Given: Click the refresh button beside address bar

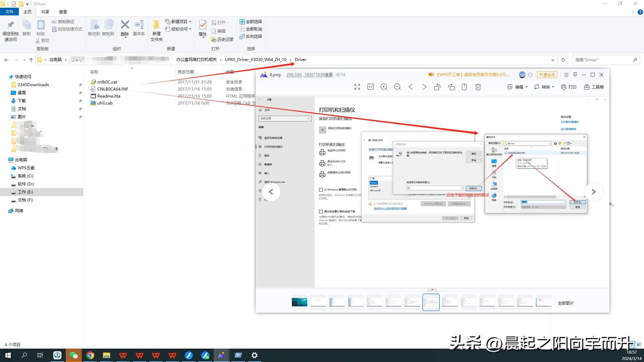Looking at the screenshot, I should (563, 60).
